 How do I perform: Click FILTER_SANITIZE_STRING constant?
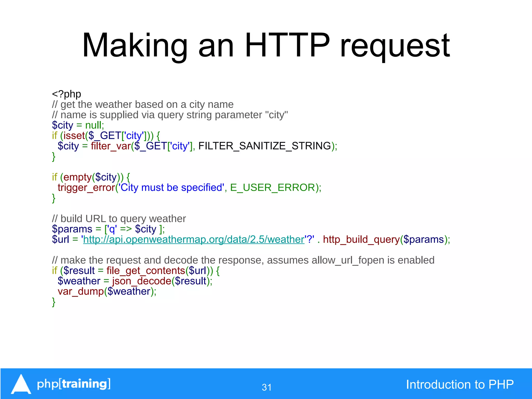click(265, 146)
